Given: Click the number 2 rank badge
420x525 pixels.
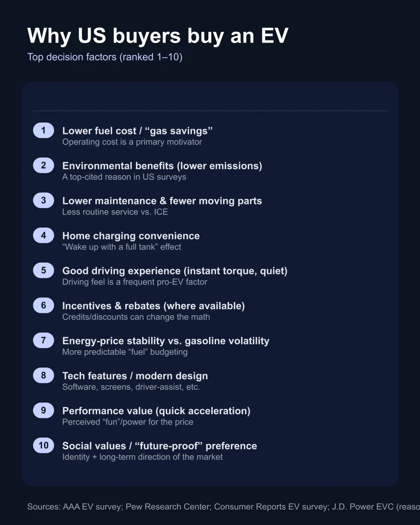Looking at the screenshot, I should [43, 166].
